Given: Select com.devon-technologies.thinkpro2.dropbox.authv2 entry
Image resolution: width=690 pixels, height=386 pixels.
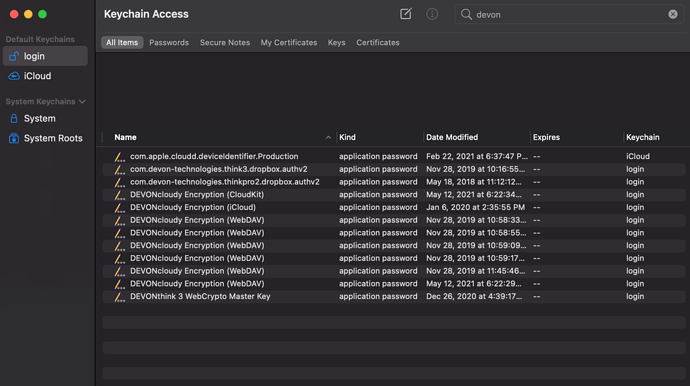Looking at the screenshot, I should click(x=394, y=182).
